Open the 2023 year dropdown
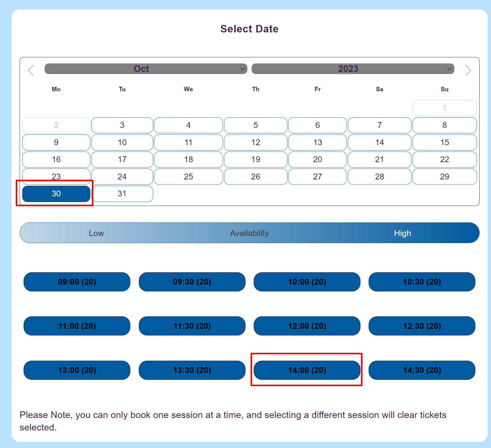The width and height of the screenshot is (491, 448). (353, 69)
